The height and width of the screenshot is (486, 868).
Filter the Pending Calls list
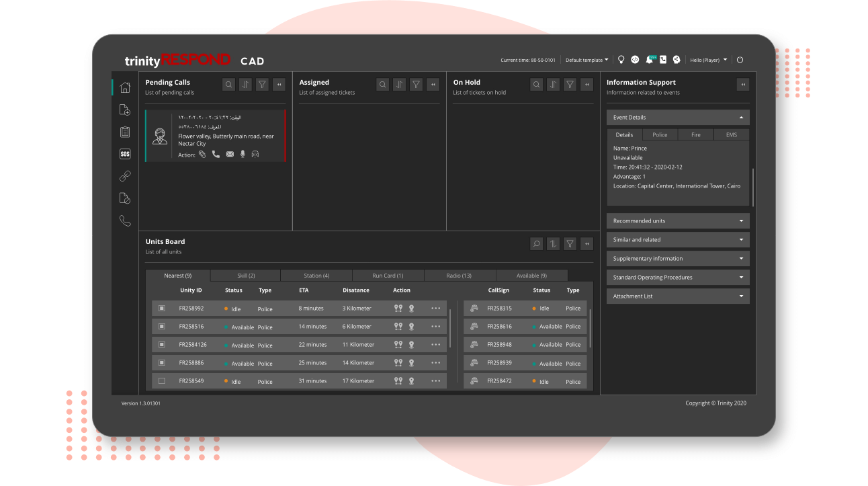263,84
